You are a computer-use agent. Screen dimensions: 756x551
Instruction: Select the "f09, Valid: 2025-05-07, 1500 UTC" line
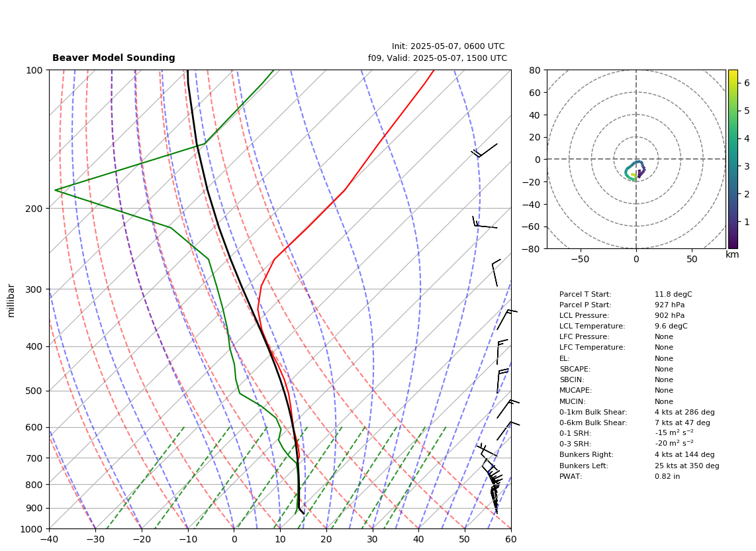coord(438,58)
